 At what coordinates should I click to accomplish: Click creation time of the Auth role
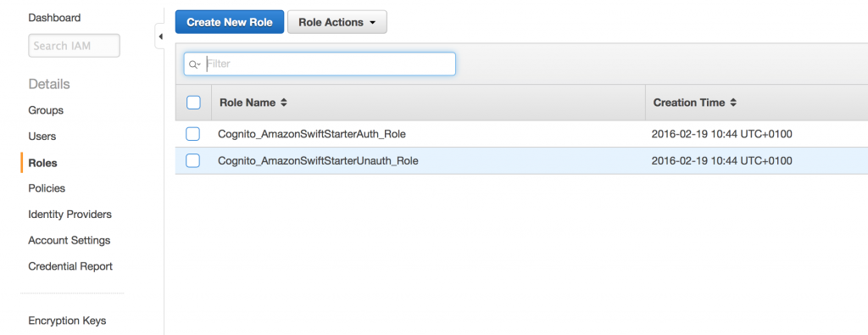pyautogui.click(x=722, y=134)
